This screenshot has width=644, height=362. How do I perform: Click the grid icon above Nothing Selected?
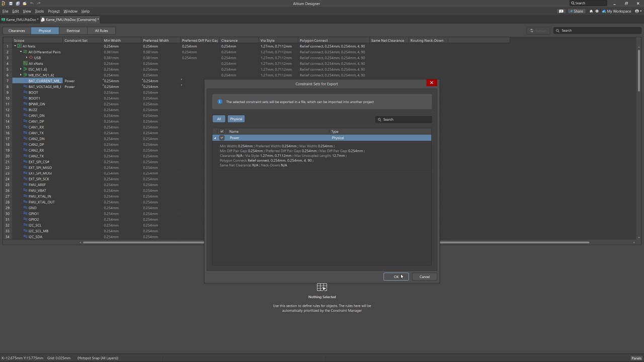click(x=321, y=287)
